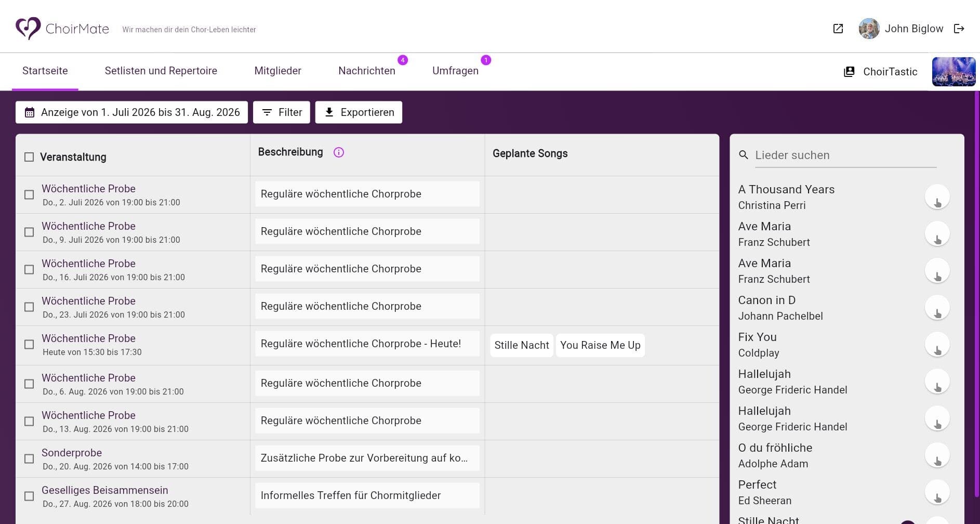Click the logout icon beside John Biglow
The image size is (980, 524).
959,29
